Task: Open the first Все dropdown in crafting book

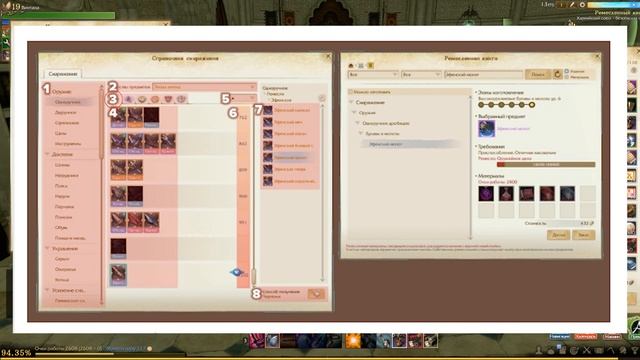Action: [x=373, y=75]
